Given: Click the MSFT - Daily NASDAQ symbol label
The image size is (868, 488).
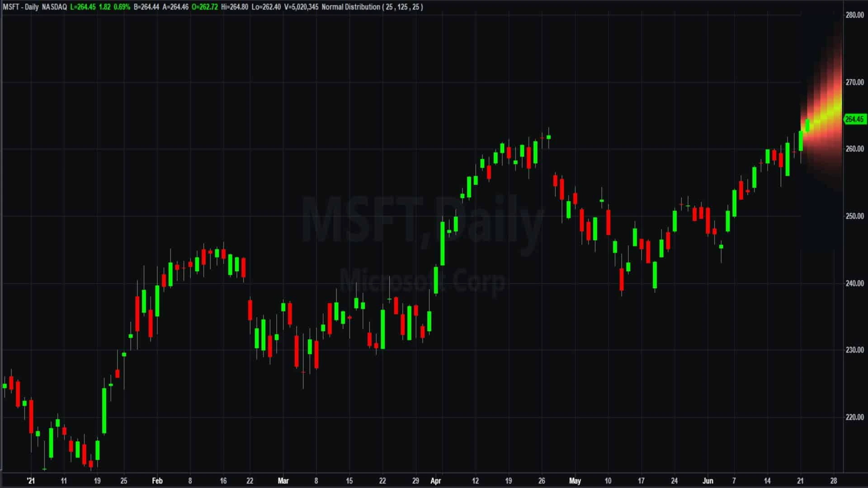Looking at the screenshot, I should click(x=35, y=7).
